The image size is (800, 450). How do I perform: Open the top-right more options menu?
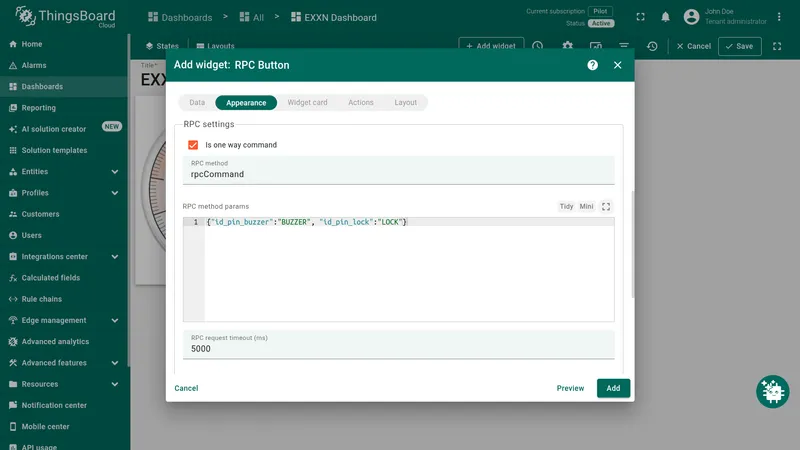pyautogui.click(x=779, y=17)
